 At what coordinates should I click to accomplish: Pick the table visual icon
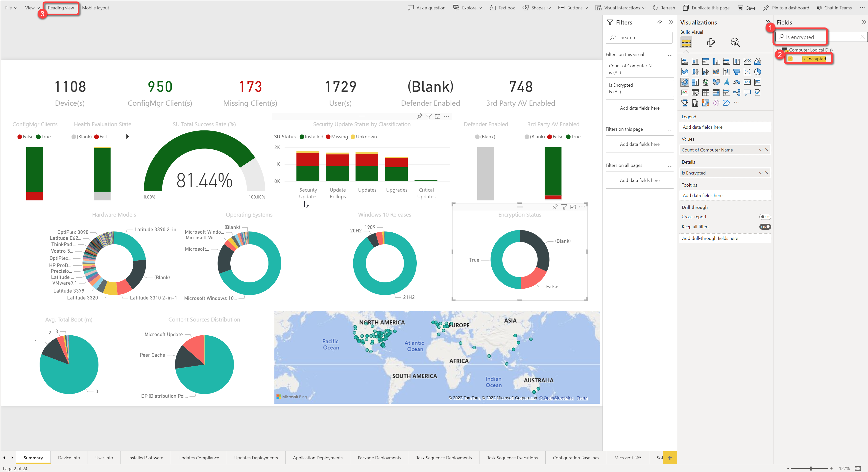[x=706, y=93]
